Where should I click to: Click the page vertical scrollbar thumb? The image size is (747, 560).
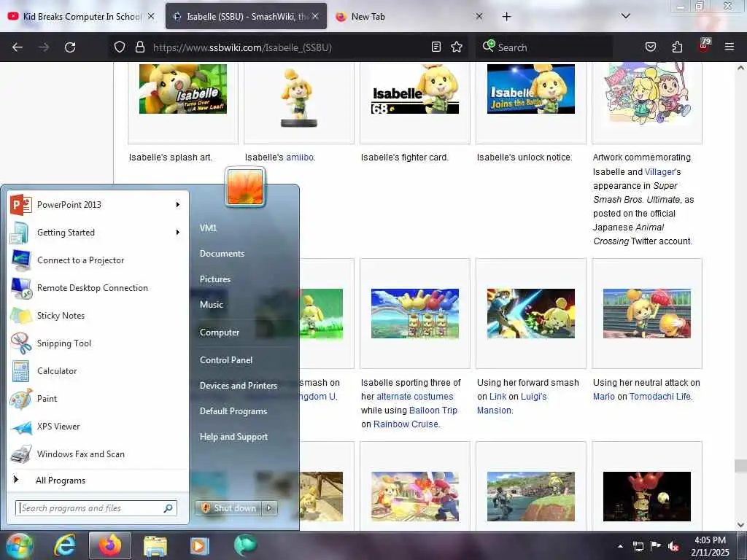[x=740, y=464]
